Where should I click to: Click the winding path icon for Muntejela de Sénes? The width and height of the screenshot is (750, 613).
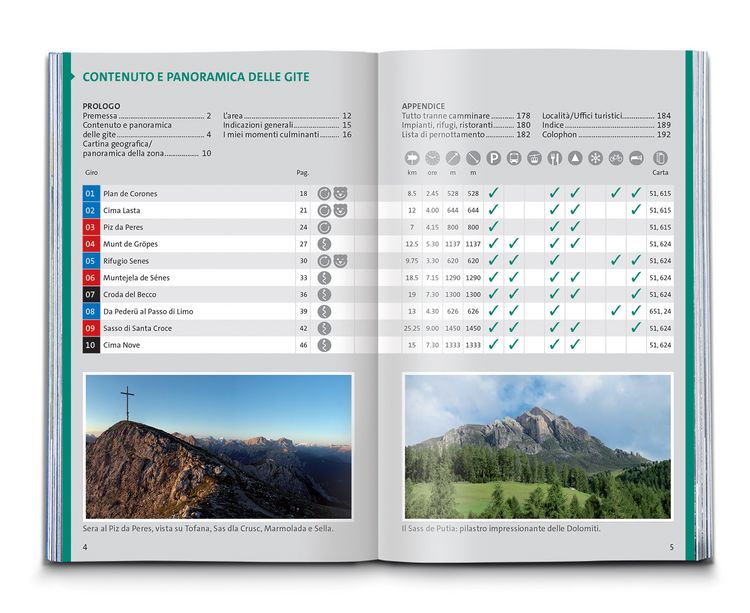tap(324, 278)
